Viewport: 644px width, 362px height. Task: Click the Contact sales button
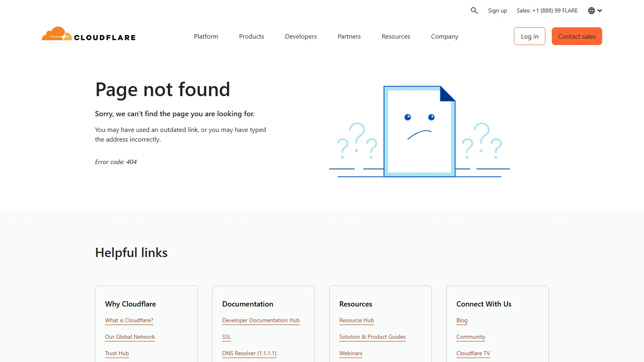[577, 36]
